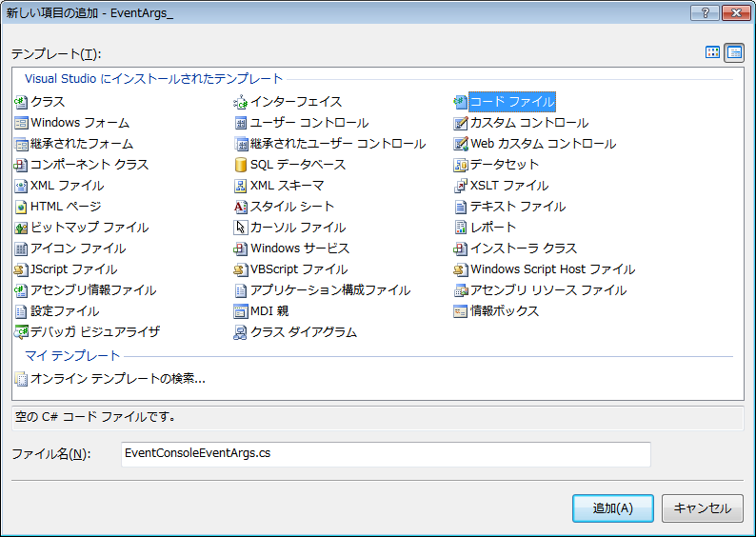
Task: Click the オンライン テンプレートの検索... text
Action: coord(118,379)
